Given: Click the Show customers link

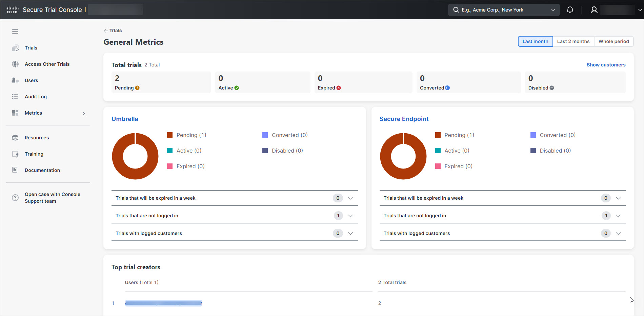Looking at the screenshot, I should click(606, 65).
